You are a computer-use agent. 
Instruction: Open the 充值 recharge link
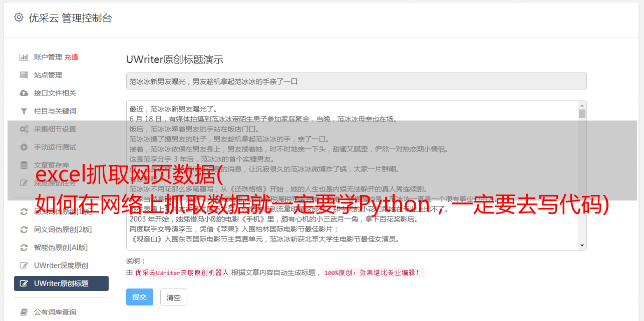71,57
